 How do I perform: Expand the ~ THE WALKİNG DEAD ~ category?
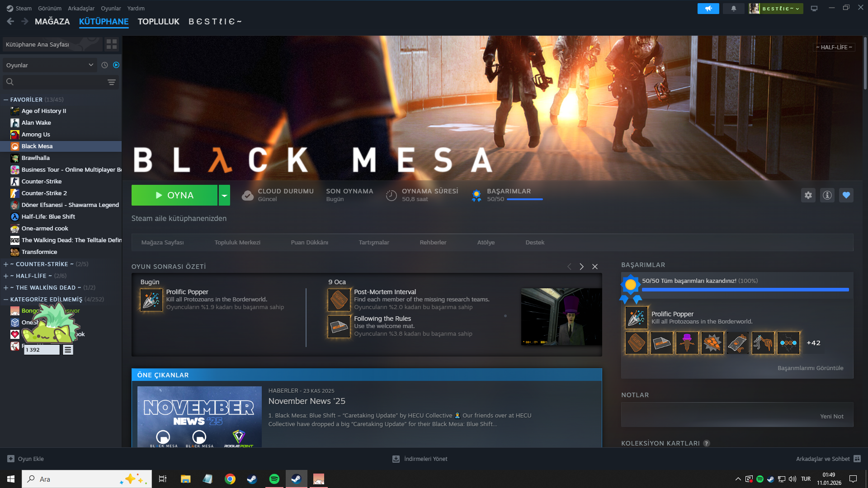(6, 288)
